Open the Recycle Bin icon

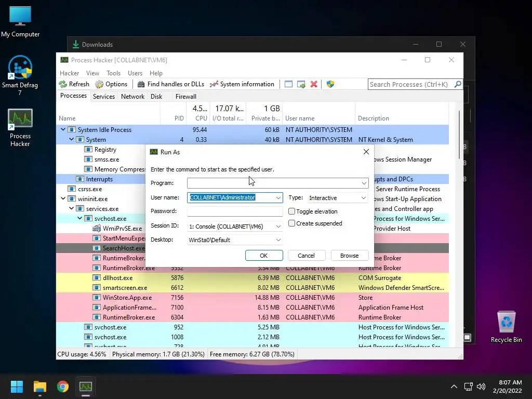(x=506, y=327)
